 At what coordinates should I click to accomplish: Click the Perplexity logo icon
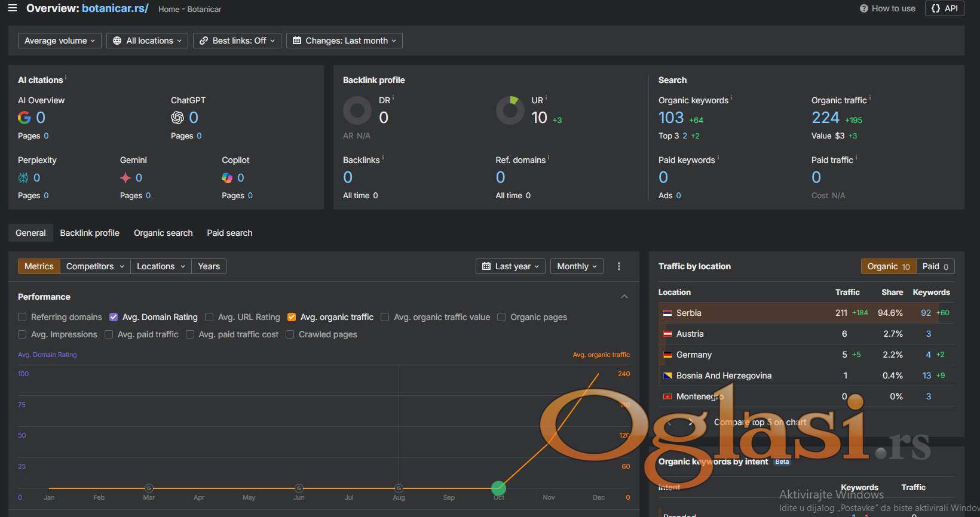coord(23,178)
